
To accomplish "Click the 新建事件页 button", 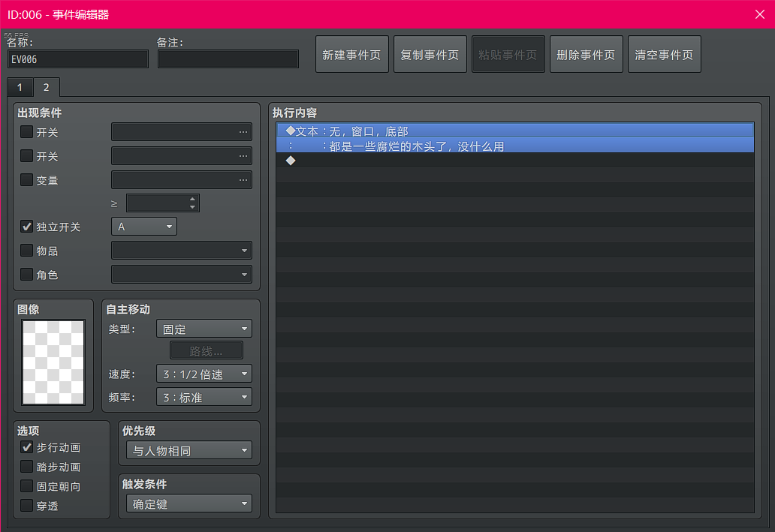I will [x=352, y=54].
